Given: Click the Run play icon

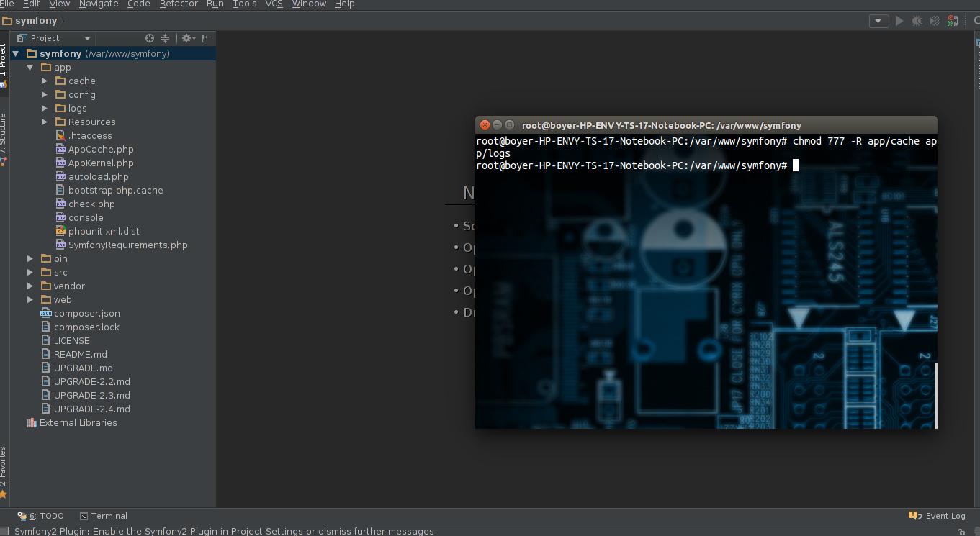Looking at the screenshot, I should tap(899, 21).
